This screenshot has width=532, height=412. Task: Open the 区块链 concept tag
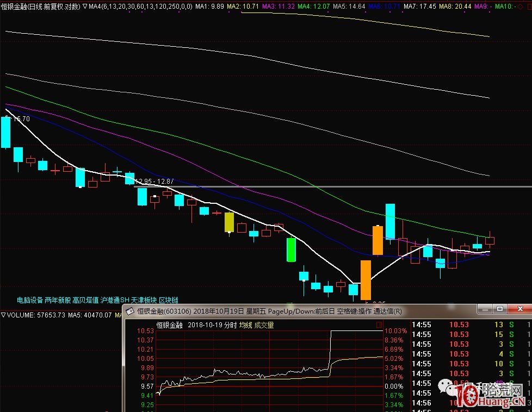169,300
